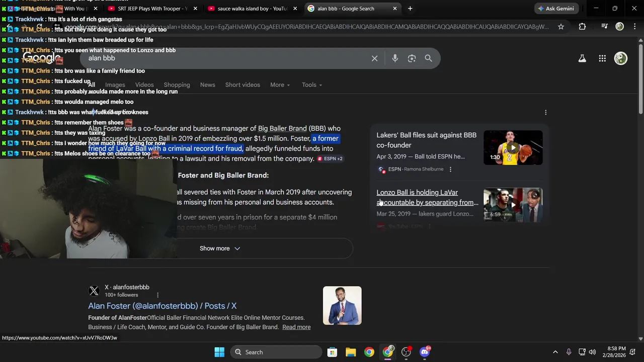Open Microsoft Store from the taskbar
The image size is (644, 362).
(x=332, y=352)
